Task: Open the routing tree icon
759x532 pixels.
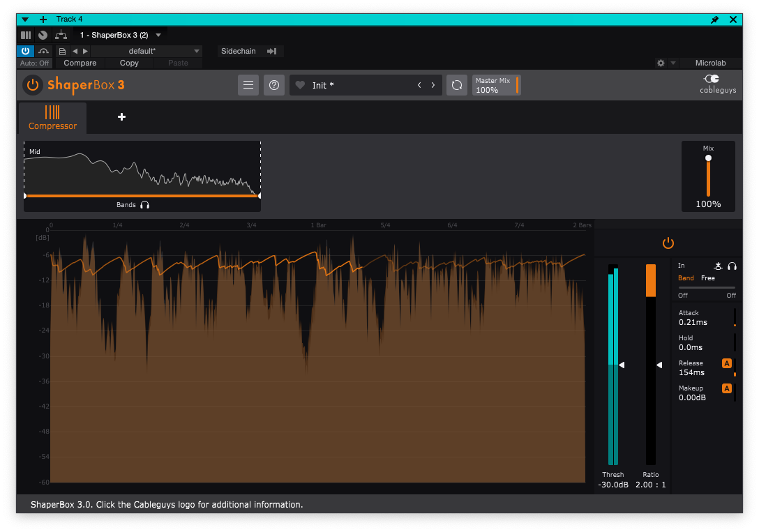Action: (61, 35)
